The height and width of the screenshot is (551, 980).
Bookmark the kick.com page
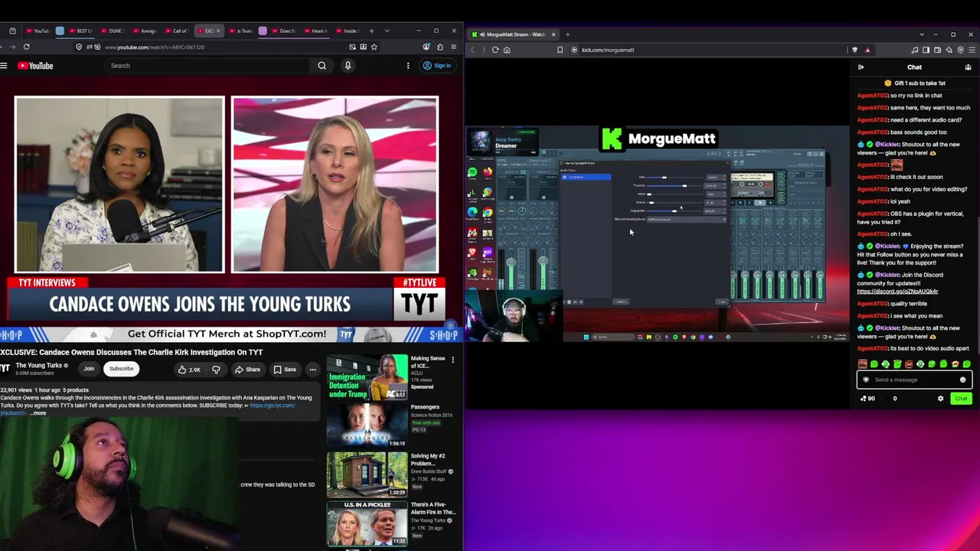(x=560, y=50)
